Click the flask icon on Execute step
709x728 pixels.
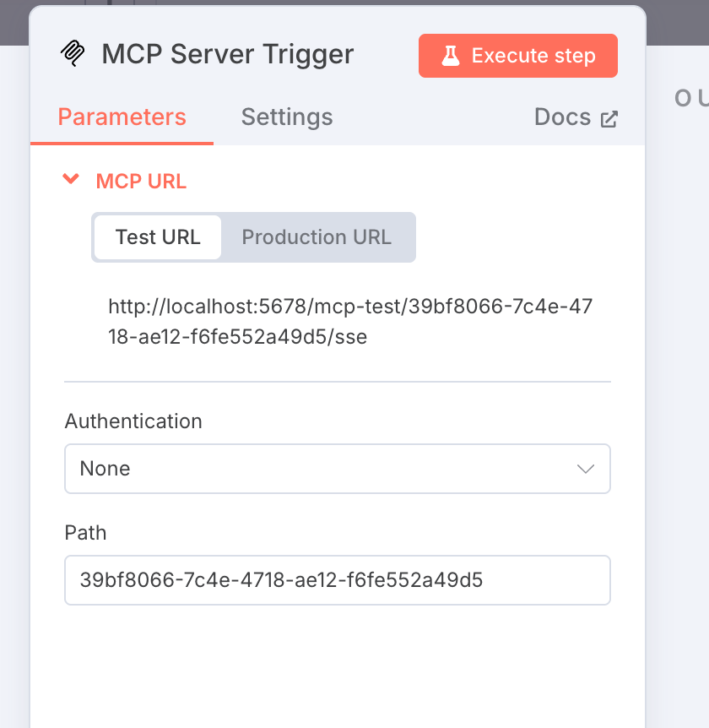click(x=450, y=56)
